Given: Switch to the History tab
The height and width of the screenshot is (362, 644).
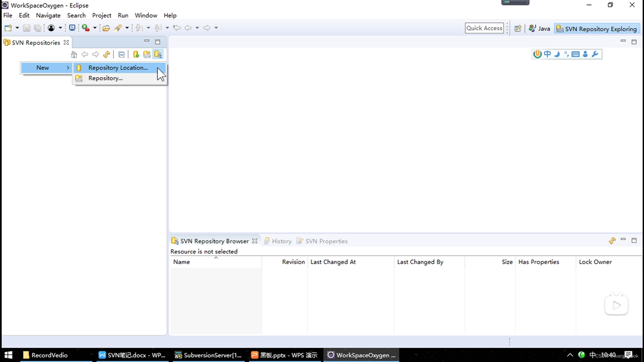Looking at the screenshot, I should pyautogui.click(x=278, y=241).
